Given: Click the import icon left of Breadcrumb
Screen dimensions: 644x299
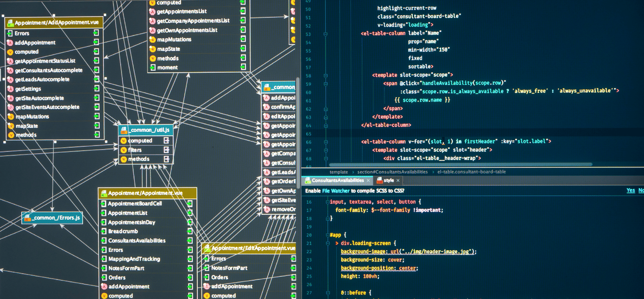Looking at the screenshot, I should 103,231.
